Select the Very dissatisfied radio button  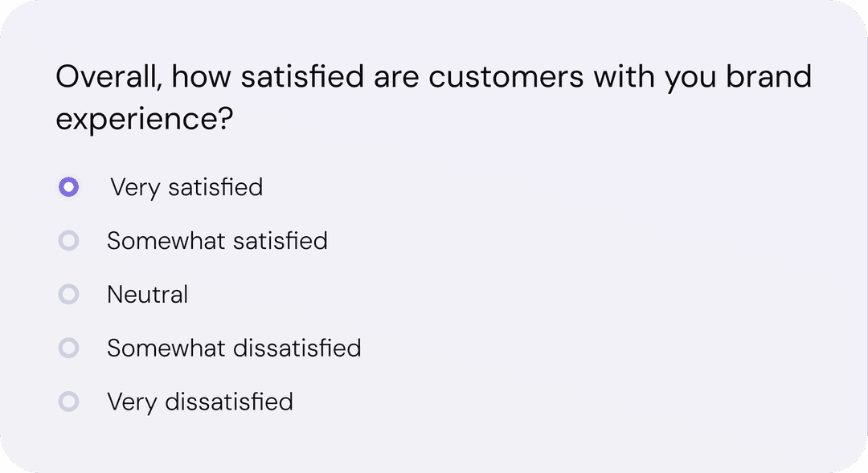point(69,402)
